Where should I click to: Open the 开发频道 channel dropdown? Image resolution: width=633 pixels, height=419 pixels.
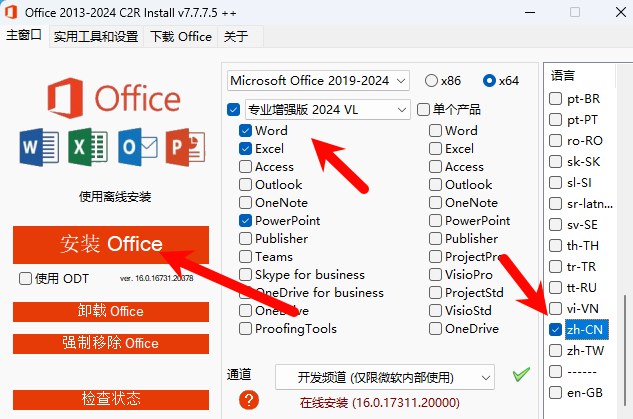(385, 376)
